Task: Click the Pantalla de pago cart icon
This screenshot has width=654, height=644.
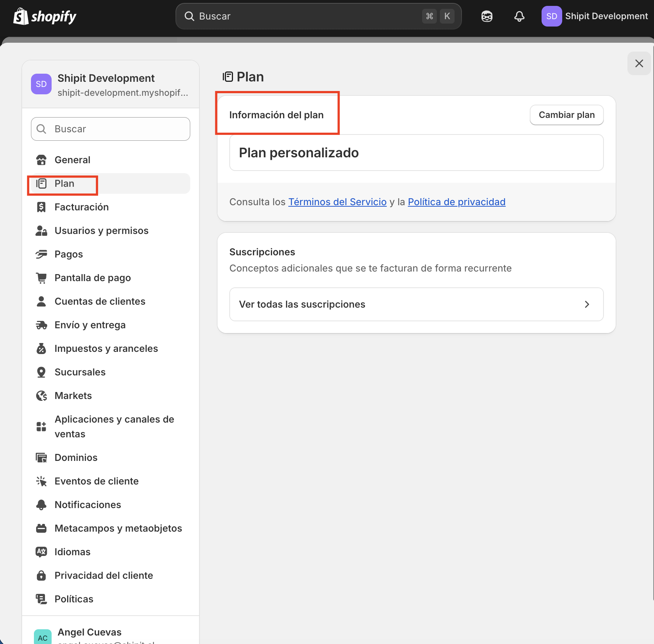Action: pyautogui.click(x=41, y=278)
